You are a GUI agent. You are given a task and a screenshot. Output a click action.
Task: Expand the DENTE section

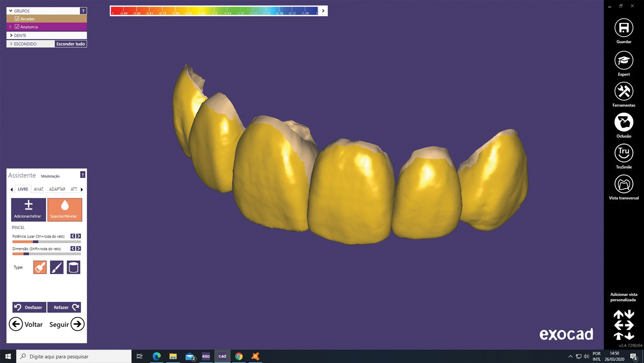(11, 36)
